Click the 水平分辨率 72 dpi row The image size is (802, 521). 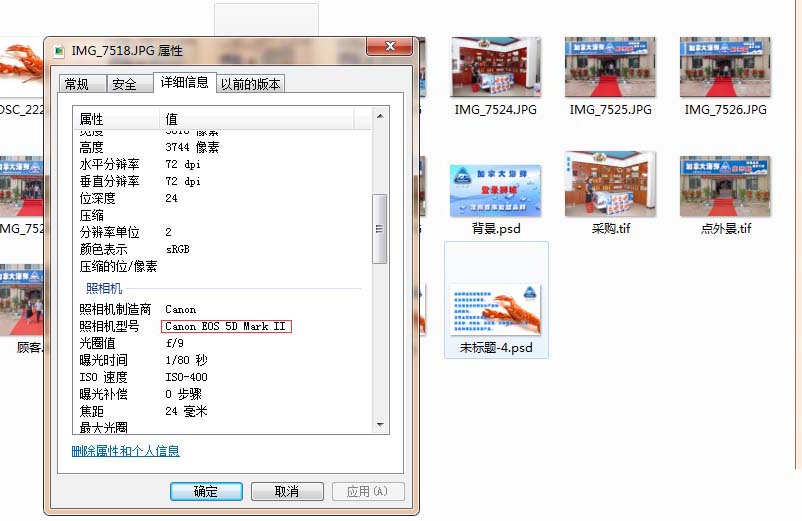[222, 164]
